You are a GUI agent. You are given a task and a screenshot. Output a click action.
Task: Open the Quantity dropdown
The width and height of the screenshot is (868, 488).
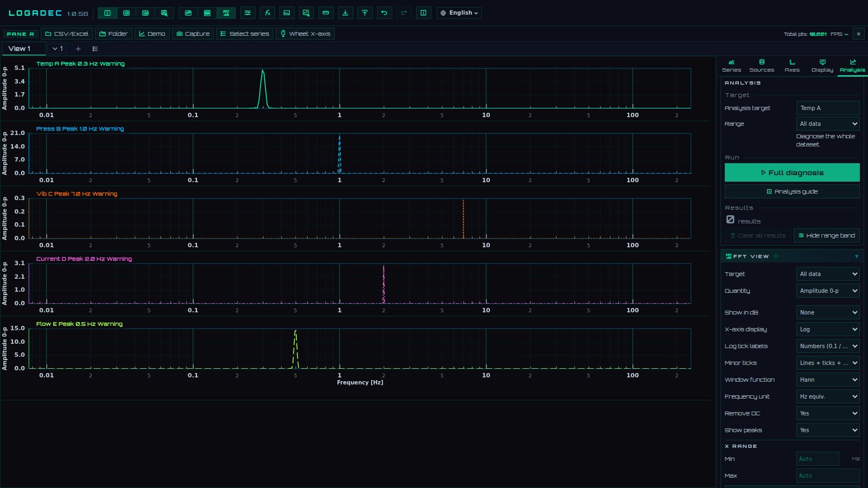(x=828, y=291)
